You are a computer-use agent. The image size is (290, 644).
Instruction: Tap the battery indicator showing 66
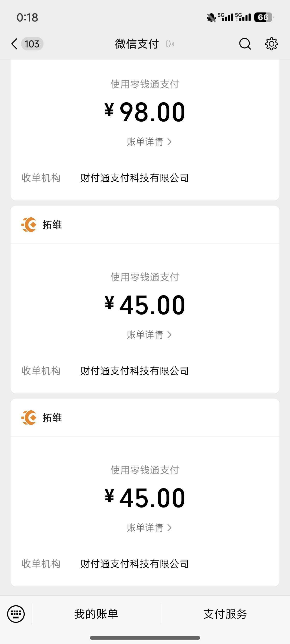tap(263, 17)
